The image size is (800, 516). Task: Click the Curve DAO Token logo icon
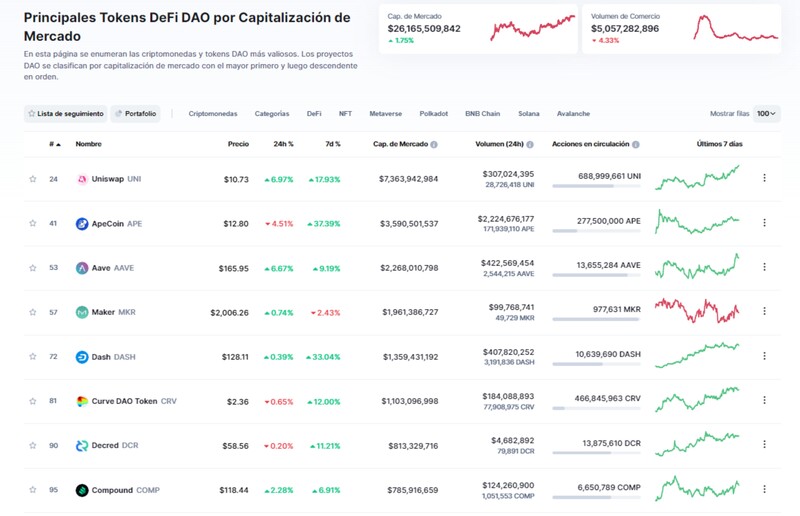82,401
